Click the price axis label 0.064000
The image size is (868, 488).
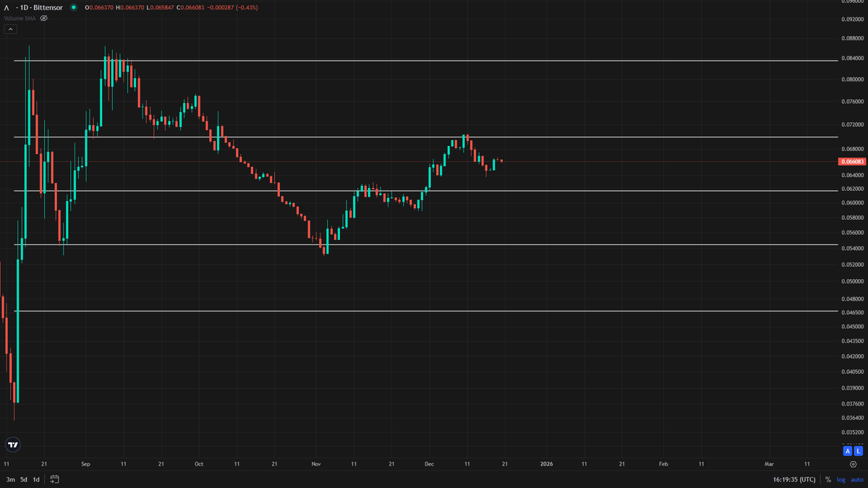(x=853, y=175)
